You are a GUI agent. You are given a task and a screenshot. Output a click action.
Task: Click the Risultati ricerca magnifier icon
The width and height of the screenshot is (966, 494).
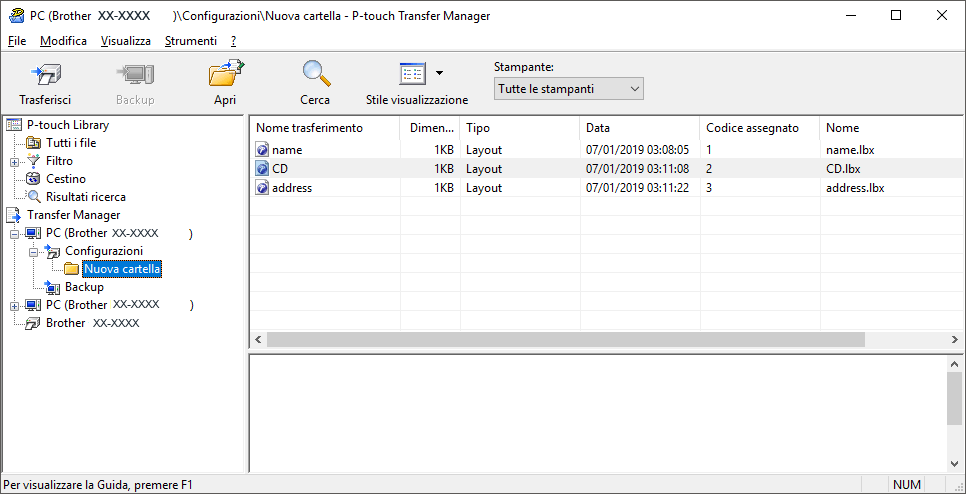pos(33,197)
